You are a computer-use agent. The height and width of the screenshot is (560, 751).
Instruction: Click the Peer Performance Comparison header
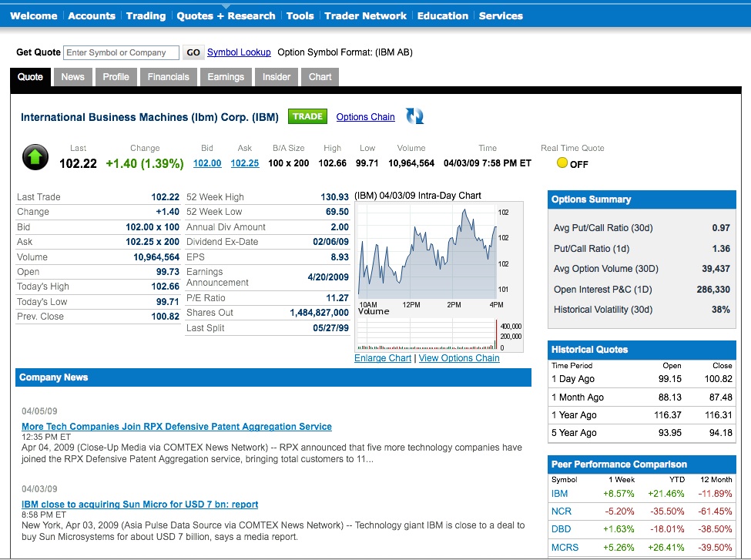tap(642, 464)
